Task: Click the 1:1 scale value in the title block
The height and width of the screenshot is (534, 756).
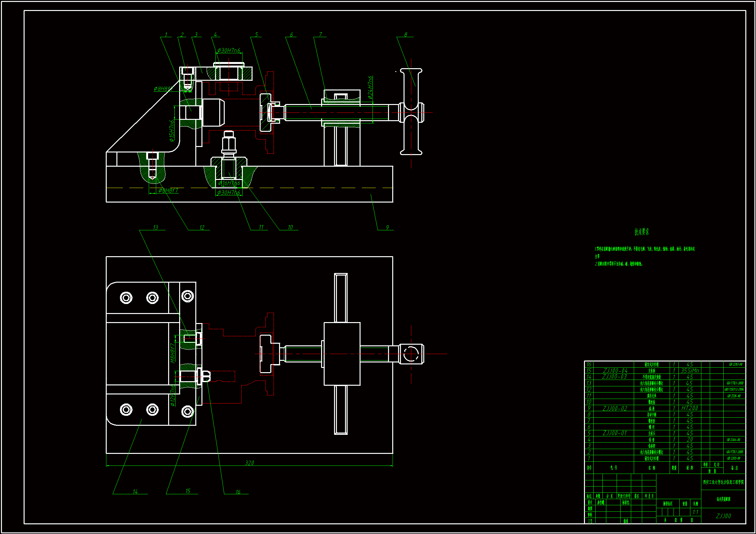Action: pos(695,512)
